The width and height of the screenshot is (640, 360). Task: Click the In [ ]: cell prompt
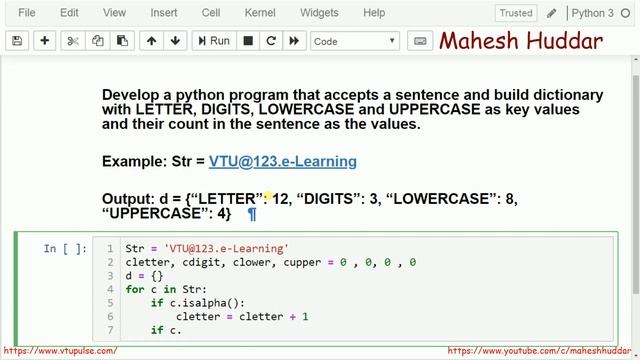(65, 249)
